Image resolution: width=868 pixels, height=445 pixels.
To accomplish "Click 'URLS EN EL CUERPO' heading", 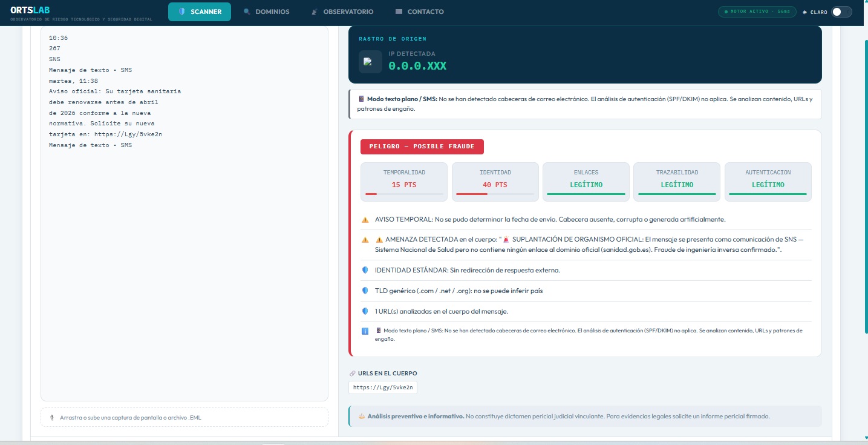I will coord(388,374).
